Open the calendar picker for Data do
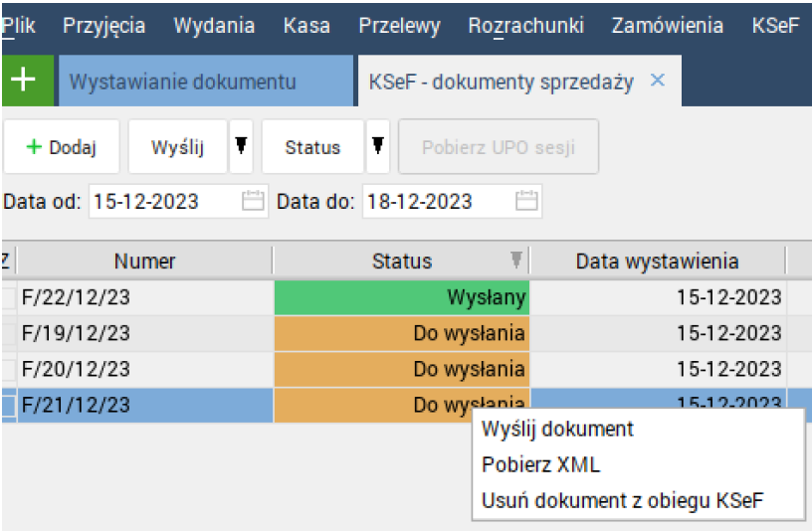Screen dimensions: 812x531 tap(527, 202)
